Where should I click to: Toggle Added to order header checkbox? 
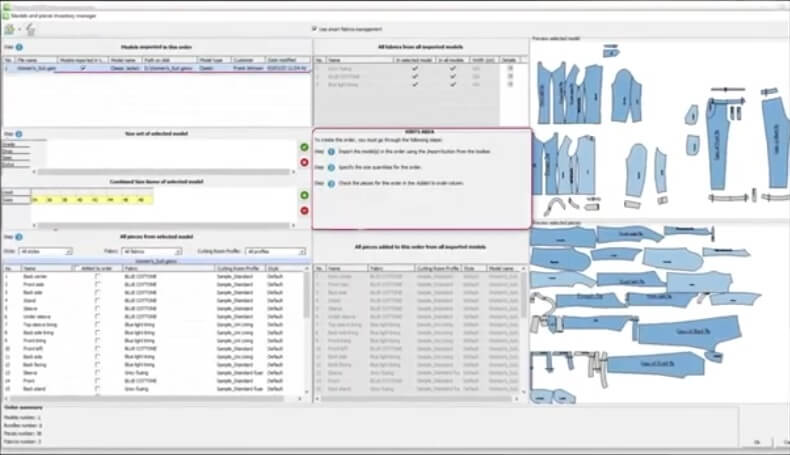pos(77,268)
